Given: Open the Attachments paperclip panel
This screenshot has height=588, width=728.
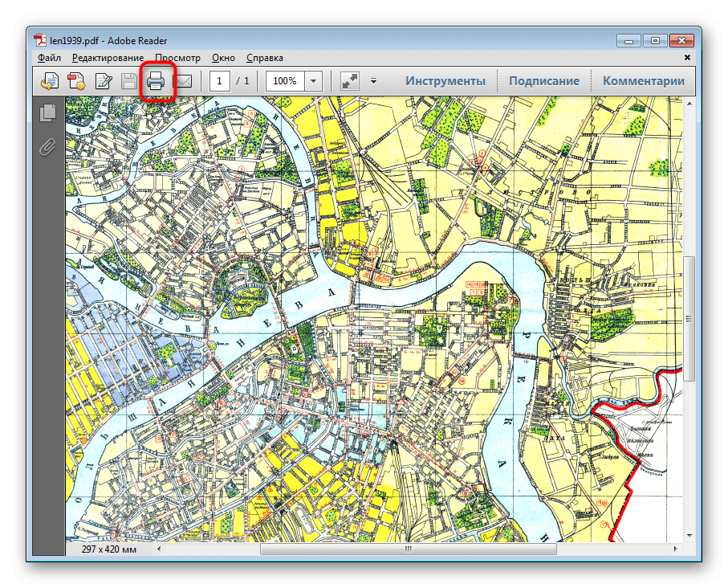Looking at the screenshot, I should tap(48, 147).
